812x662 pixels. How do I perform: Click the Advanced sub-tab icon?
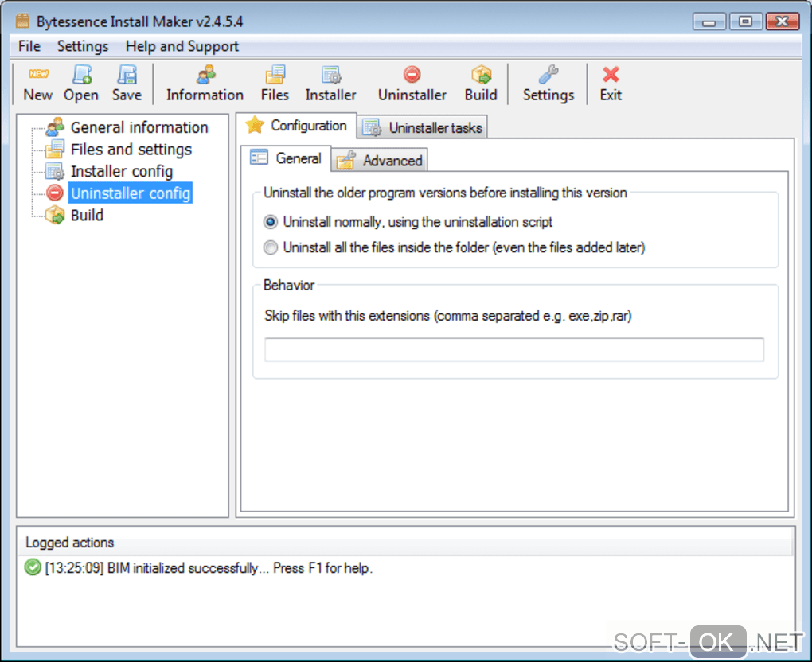[346, 160]
